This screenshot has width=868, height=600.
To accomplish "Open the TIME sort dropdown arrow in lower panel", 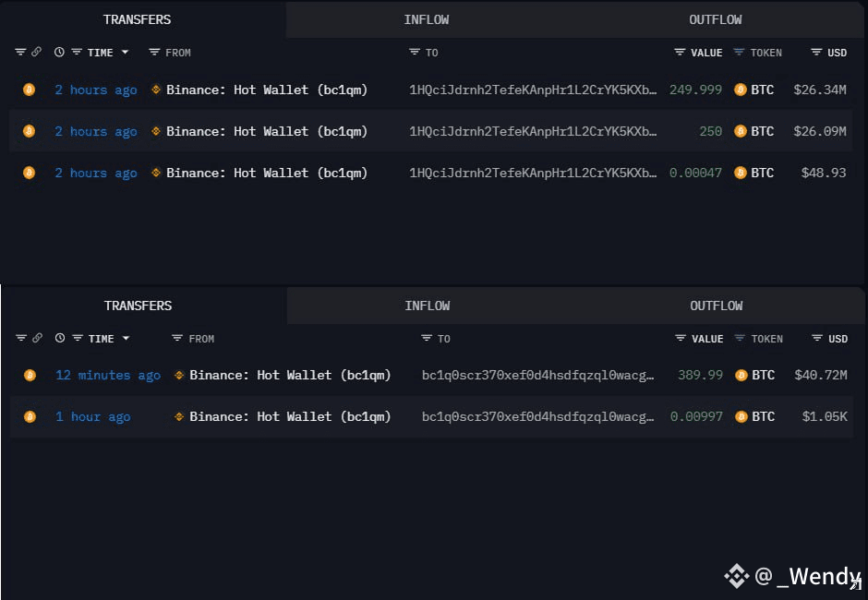I will (127, 338).
